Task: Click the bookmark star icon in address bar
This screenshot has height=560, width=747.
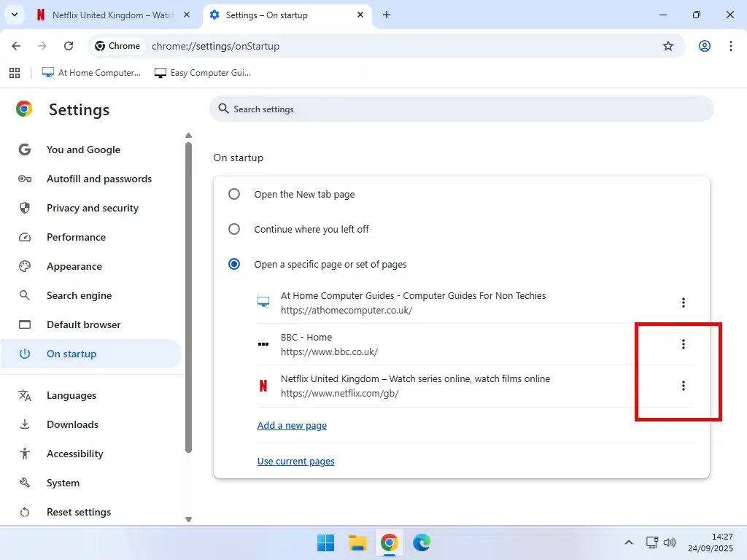Action: 667,46
